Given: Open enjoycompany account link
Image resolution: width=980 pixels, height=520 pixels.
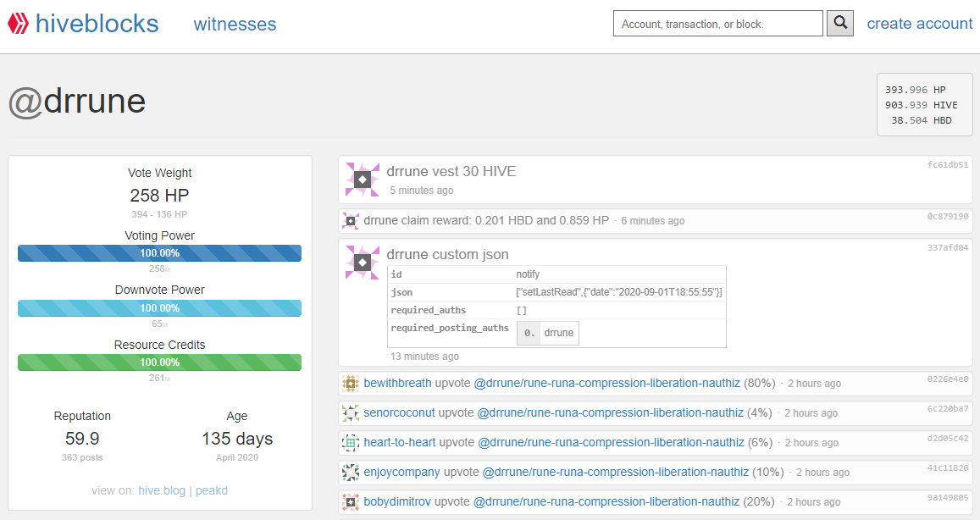Looking at the screenshot, I should [x=401, y=473].
